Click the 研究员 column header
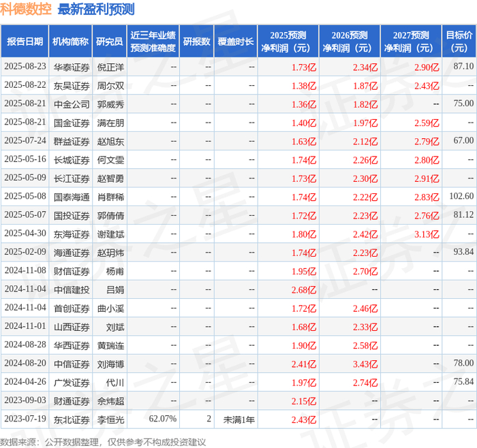 tap(110, 42)
